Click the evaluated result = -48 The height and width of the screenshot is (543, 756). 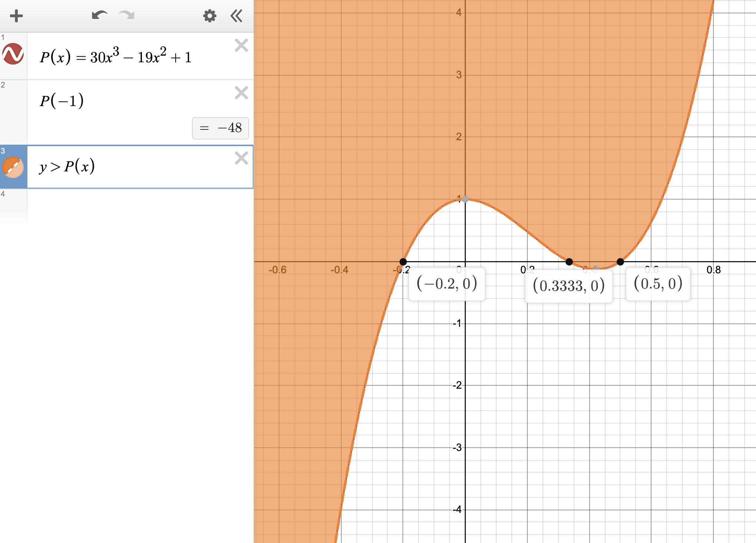(x=220, y=128)
